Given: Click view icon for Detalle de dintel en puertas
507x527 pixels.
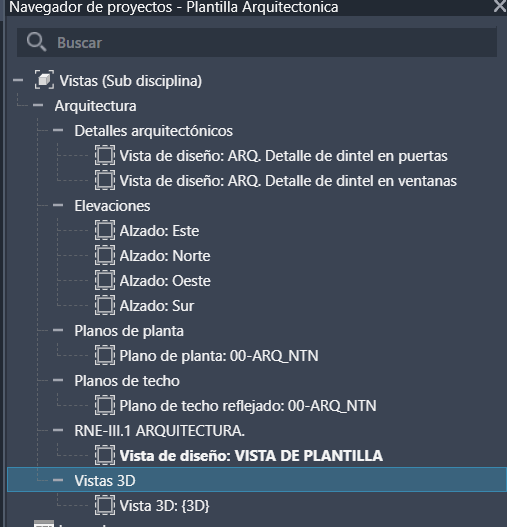Looking at the screenshot, I should pos(105,155).
